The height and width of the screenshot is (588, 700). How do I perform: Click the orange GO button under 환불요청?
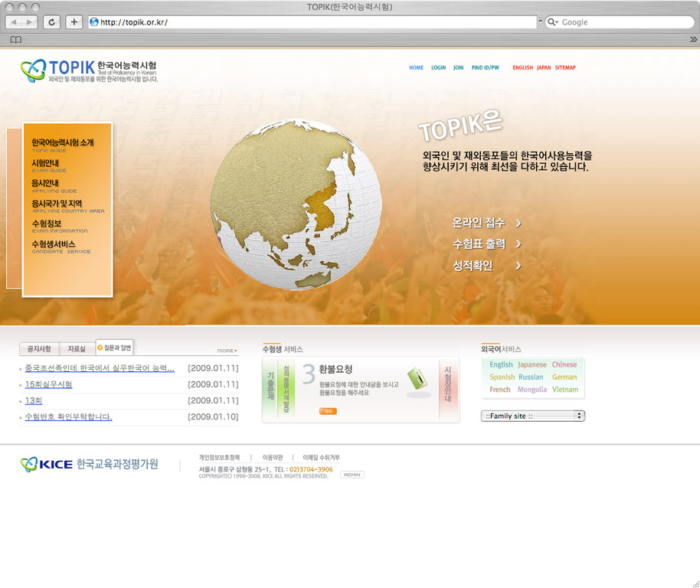coord(328,411)
